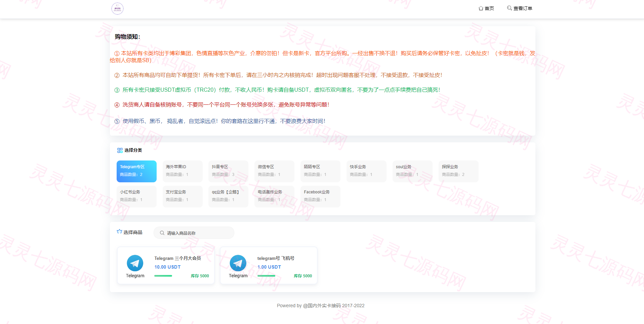This screenshot has height=324, width=644.
Task: Focus the 请输入商品名称 search field
Action: (194, 233)
